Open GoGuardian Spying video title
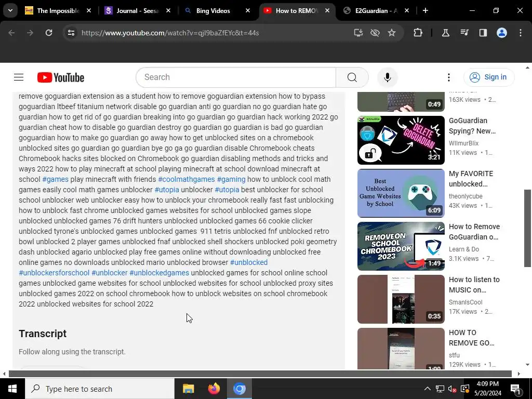Screen dimensions: 532x399 tap(472, 126)
